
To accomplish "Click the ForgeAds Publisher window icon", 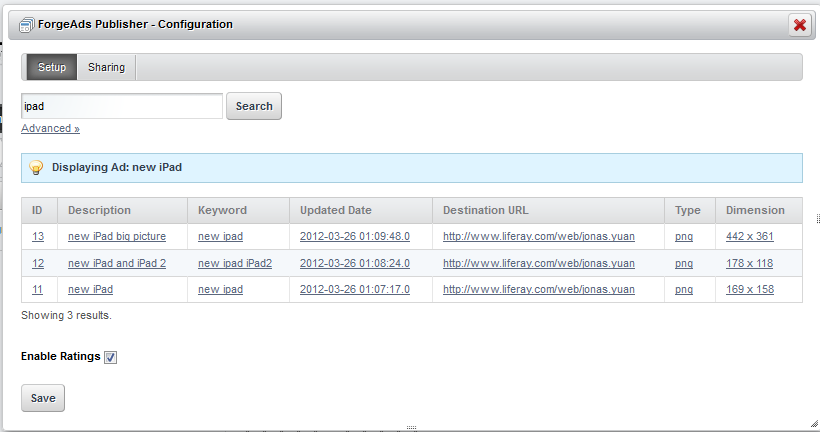I will point(26,25).
